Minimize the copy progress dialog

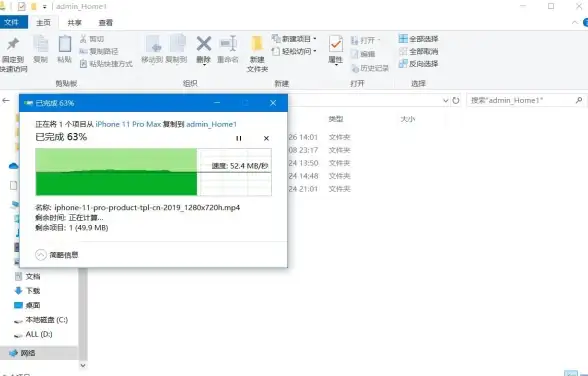coord(217,103)
